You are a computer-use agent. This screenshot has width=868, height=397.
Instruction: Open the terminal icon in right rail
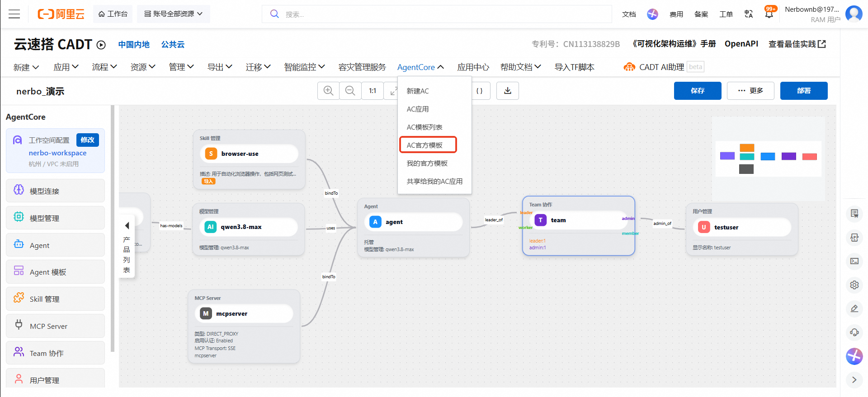pyautogui.click(x=854, y=261)
